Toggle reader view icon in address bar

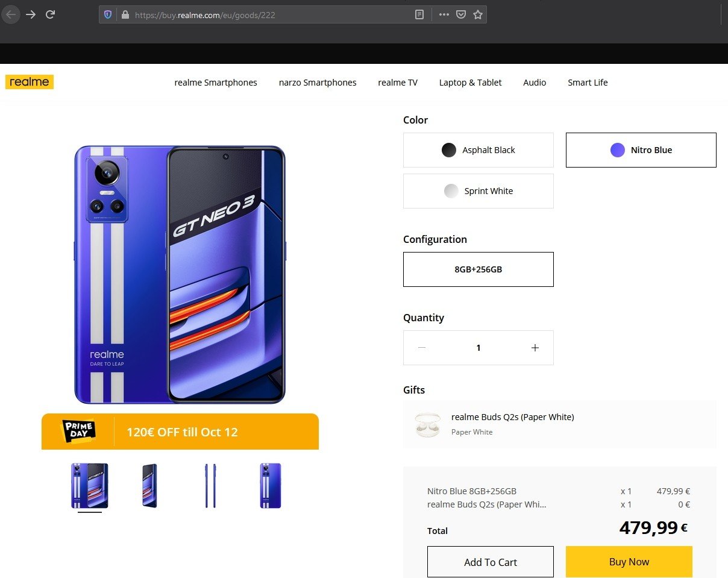tap(419, 14)
